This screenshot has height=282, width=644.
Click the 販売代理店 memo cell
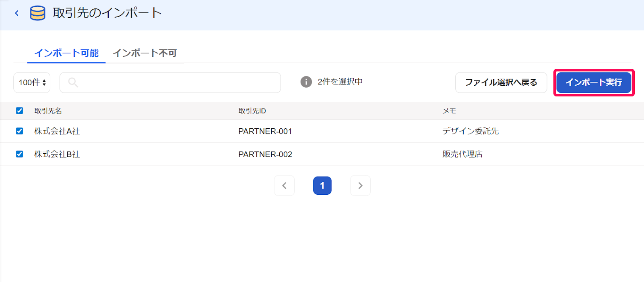(x=462, y=154)
